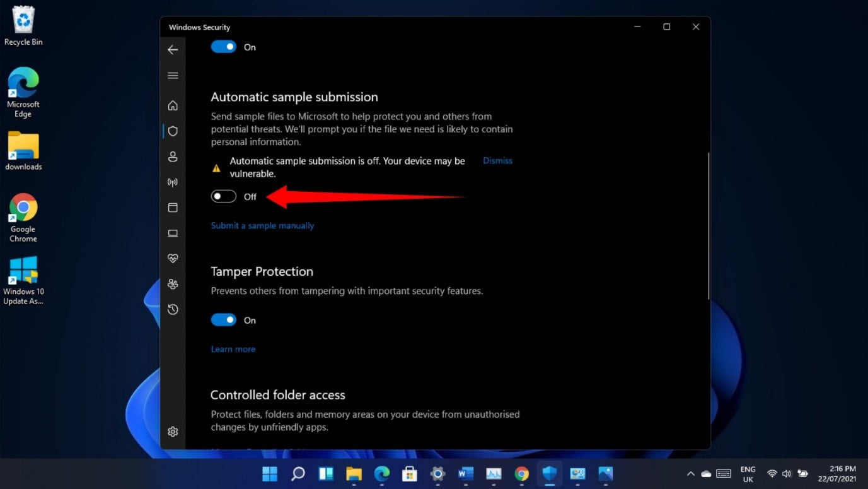Click Learn more under Tamper Protection

tap(233, 349)
